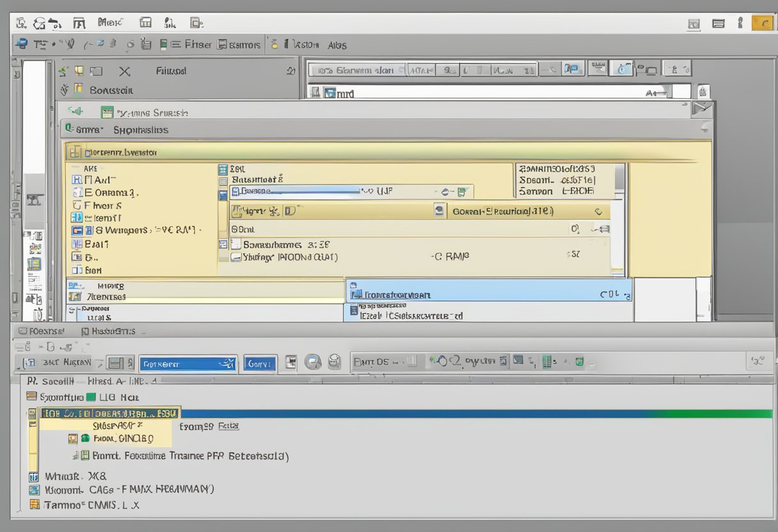Click the Sensors panel icon

221,45
